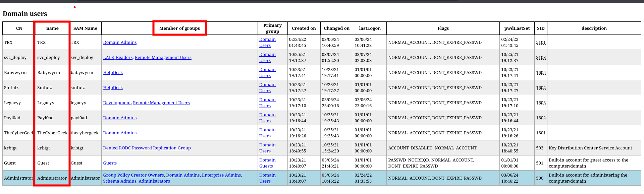Click Domain Users link in krbtgt row
This screenshot has height=194, width=644.
[x=267, y=148]
